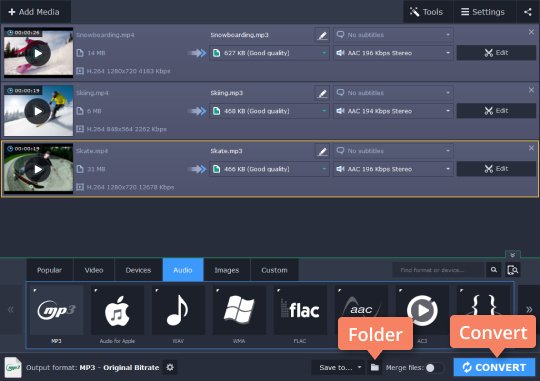Open 468 KB quality dropdown

[269, 111]
